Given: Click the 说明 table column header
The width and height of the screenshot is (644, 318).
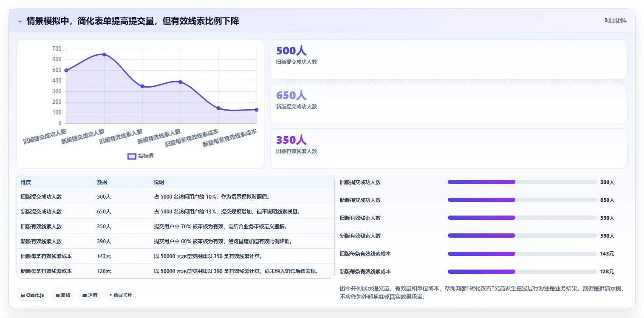Looking at the screenshot, I should [159, 182].
